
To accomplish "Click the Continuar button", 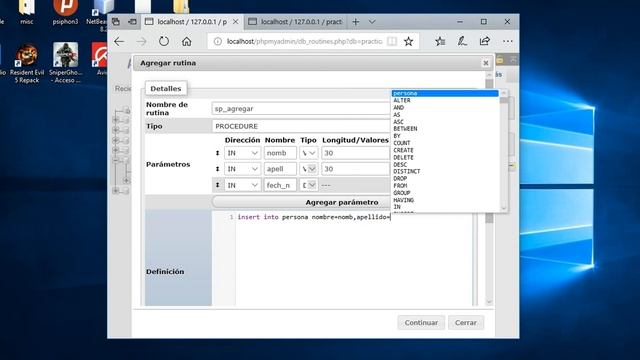I will (421, 322).
